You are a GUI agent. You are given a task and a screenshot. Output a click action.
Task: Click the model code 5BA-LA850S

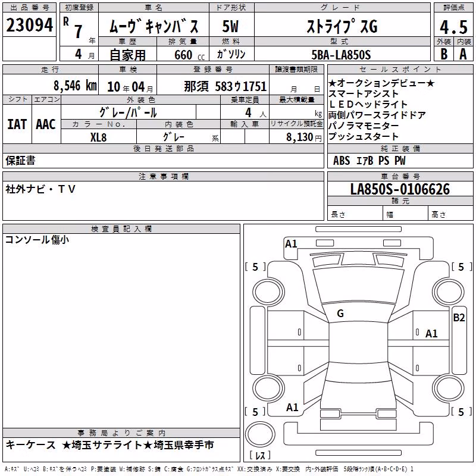click(341, 55)
